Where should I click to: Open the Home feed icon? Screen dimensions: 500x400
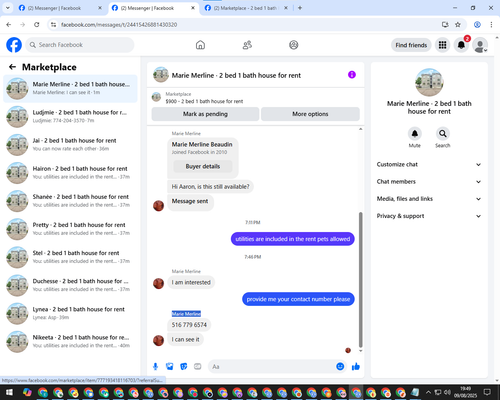tap(200, 45)
